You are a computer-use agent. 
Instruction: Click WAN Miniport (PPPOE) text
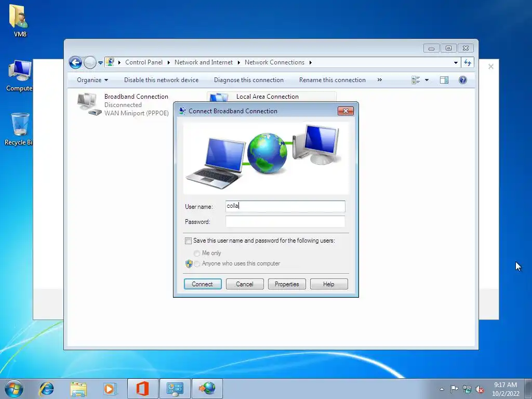pyautogui.click(x=137, y=113)
